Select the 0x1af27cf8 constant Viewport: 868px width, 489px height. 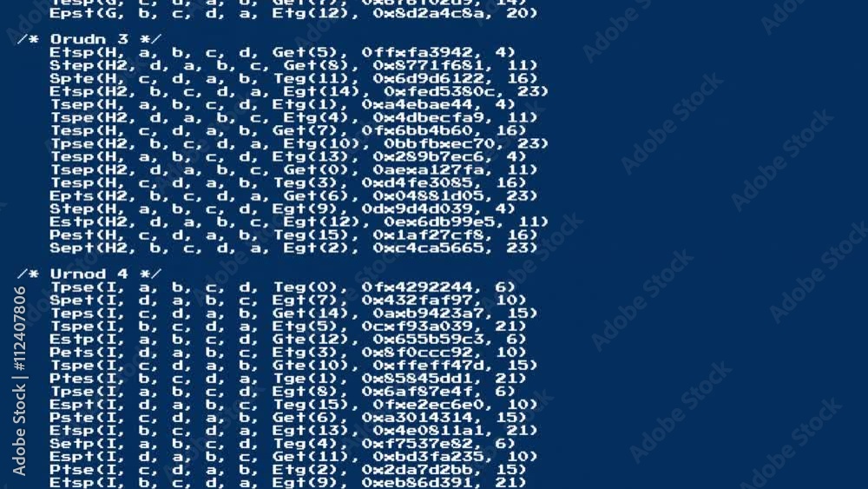pos(431,235)
